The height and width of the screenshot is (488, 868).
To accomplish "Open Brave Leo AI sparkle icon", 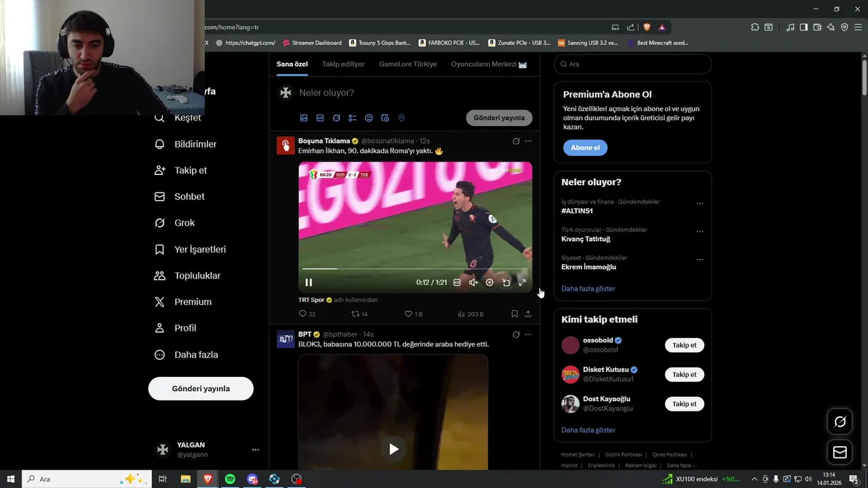I will pyautogui.click(x=831, y=27).
